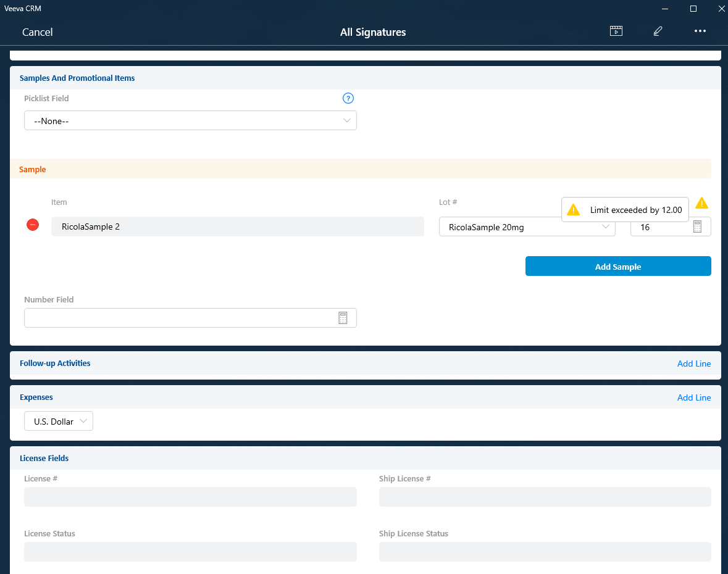Click the License # field
728x574 pixels.
[190, 497]
